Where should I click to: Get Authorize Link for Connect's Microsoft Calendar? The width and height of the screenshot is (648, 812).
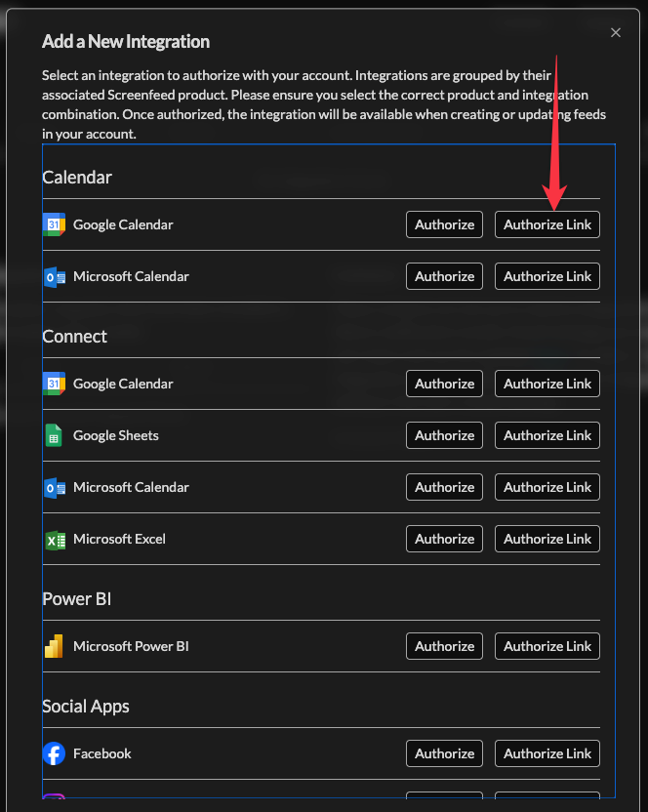pyautogui.click(x=547, y=487)
